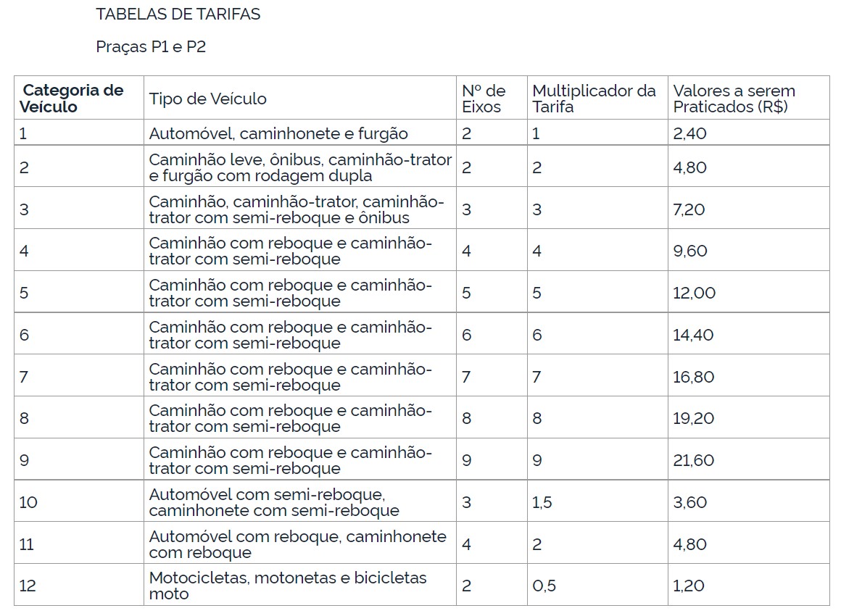Screen dimensions: 841x616
Task: Click "Automóvel, caminhonete e furgão" cell
Action: tap(278, 133)
